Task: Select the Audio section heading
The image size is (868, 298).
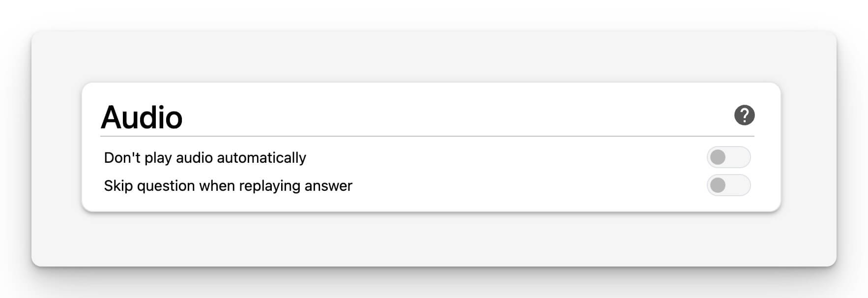Action: pos(142,118)
